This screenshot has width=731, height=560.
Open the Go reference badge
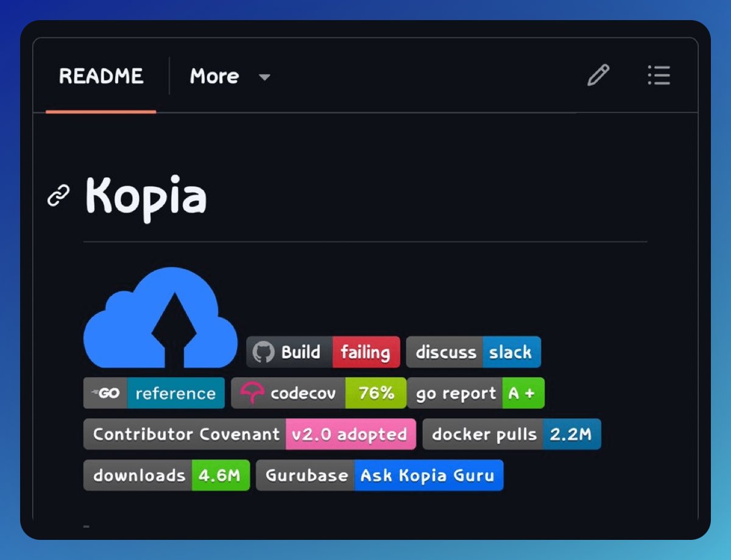pos(154,393)
